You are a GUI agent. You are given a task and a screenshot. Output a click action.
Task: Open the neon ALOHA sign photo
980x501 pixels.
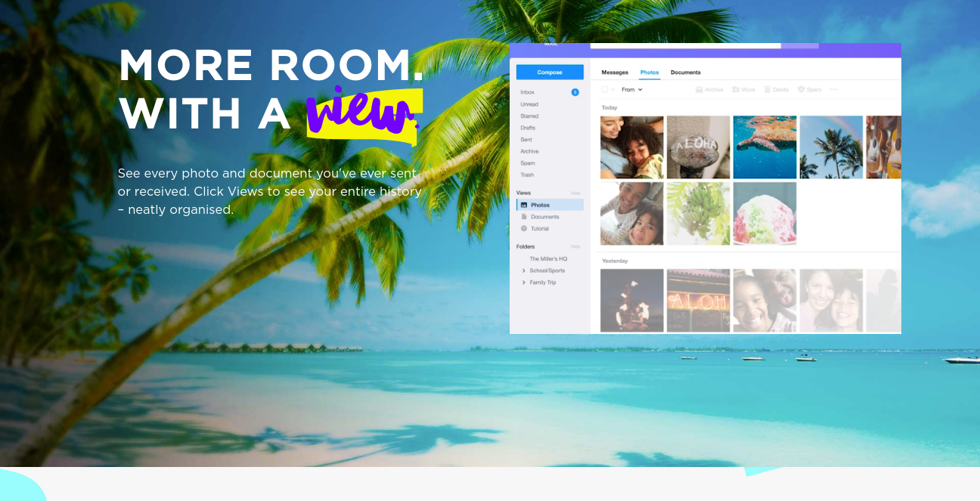click(x=699, y=301)
